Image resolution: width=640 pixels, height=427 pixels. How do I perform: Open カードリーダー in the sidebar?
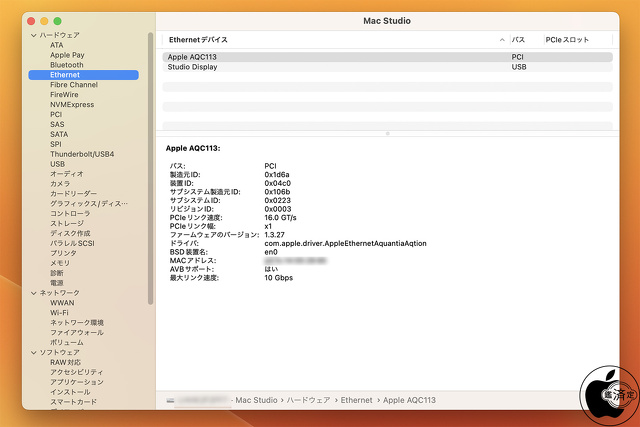click(73, 194)
